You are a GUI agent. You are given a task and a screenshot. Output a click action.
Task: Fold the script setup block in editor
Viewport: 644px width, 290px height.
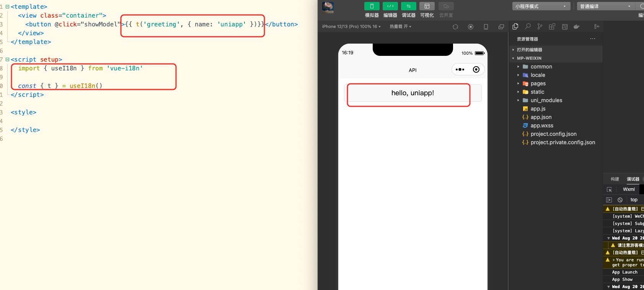[x=7, y=59]
